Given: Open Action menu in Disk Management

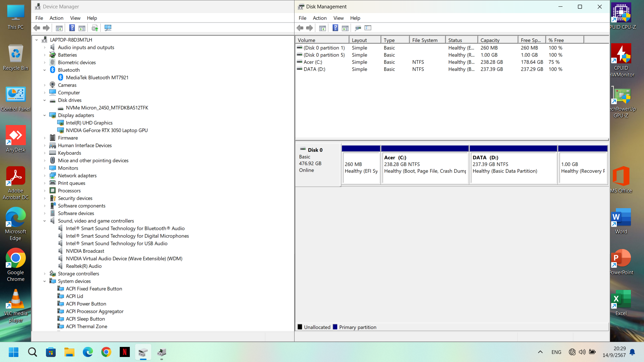Looking at the screenshot, I should (319, 18).
